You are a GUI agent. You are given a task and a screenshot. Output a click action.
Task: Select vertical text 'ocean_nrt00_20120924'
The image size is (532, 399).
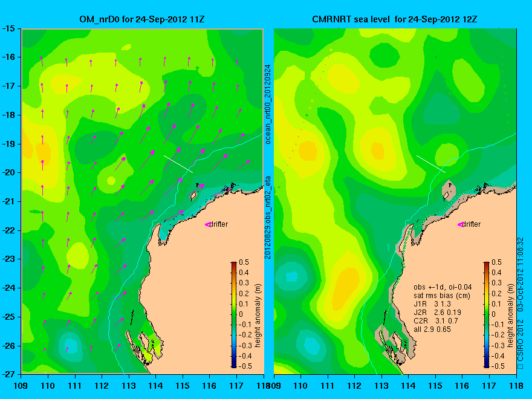[x=268, y=104]
